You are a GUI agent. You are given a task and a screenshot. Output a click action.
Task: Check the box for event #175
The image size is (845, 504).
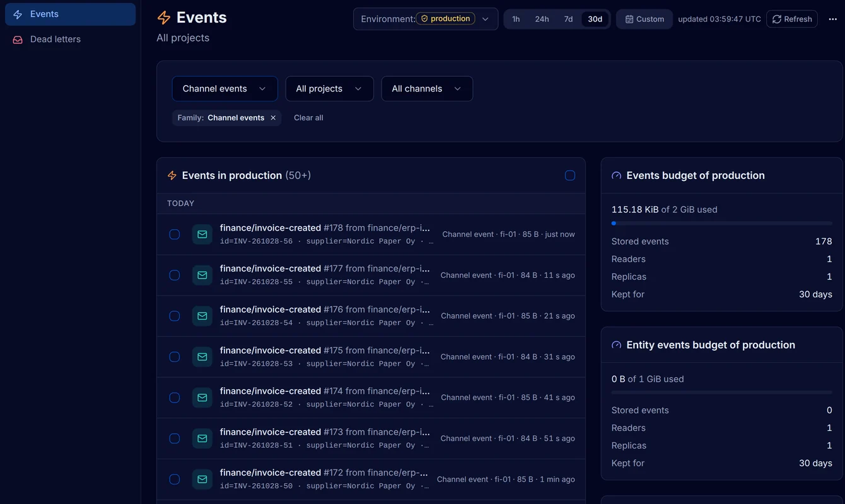coord(175,357)
